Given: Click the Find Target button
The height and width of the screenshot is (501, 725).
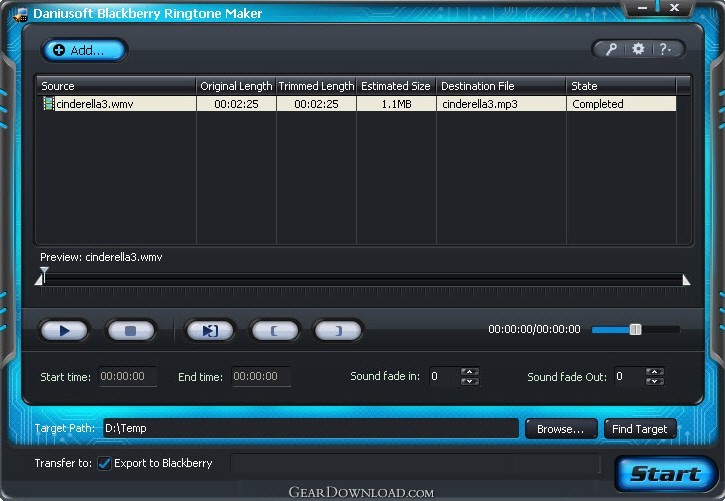Looking at the screenshot, I should [640, 429].
